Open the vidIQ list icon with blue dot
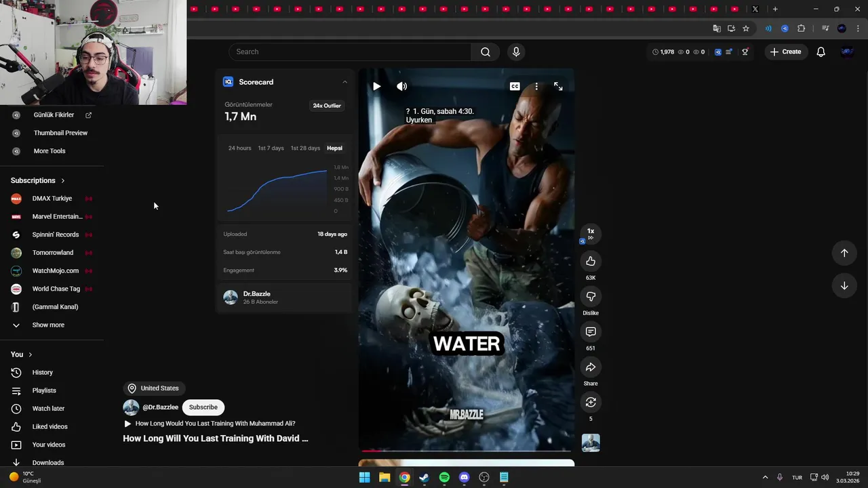 pos(728,52)
